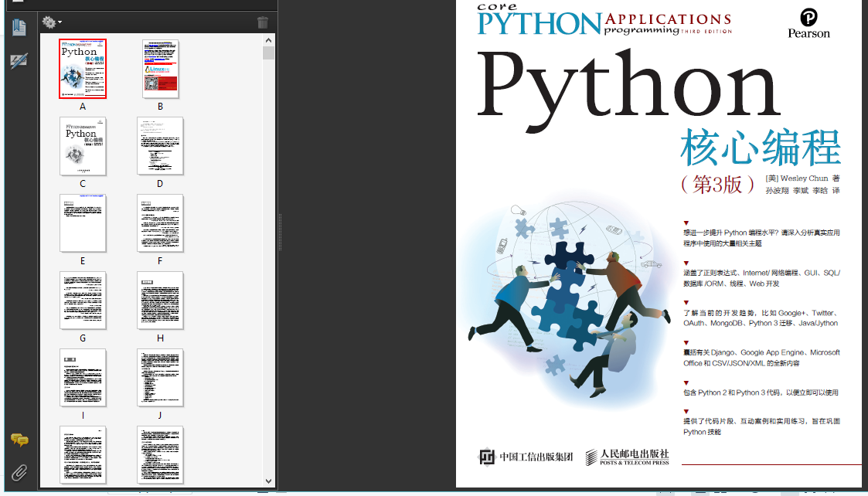Screen dimensions: 868x496
Task: Click the thumbnail panel scrollbar thumb
Action: (268, 53)
